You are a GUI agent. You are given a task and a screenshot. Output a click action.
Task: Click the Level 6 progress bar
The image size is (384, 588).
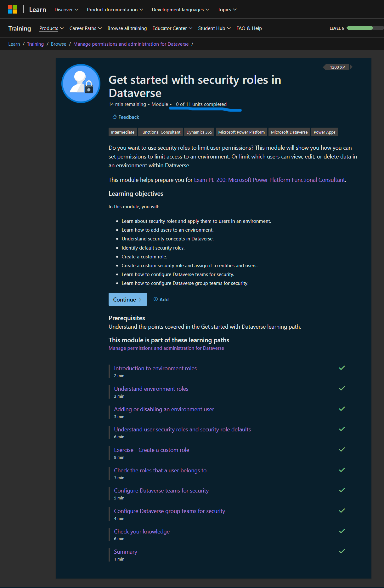[364, 28]
